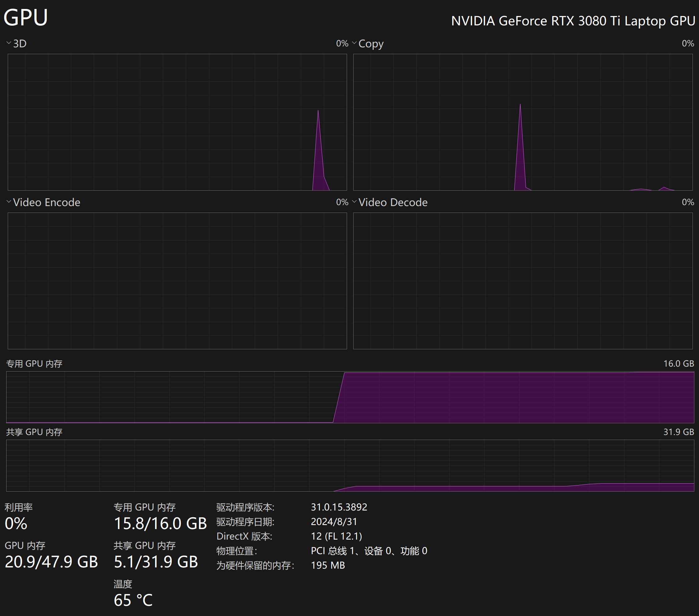The width and height of the screenshot is (699, 616).
Task: Click the 3D engine usage graph
Action: tap(177, 122)
